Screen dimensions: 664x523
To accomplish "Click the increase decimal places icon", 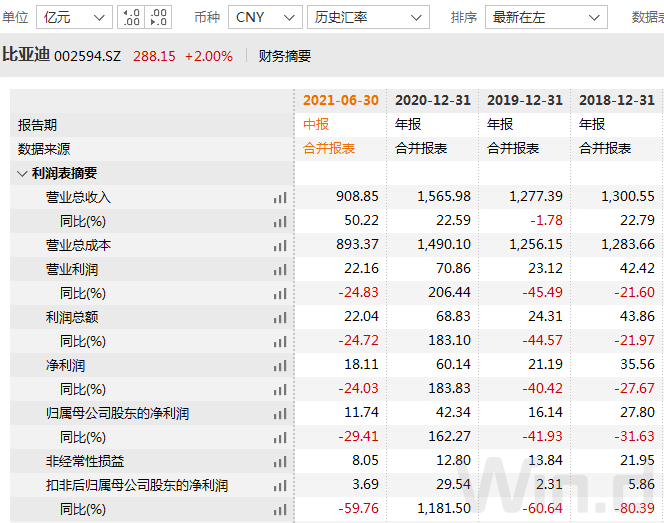I will (x=131, y=17).
